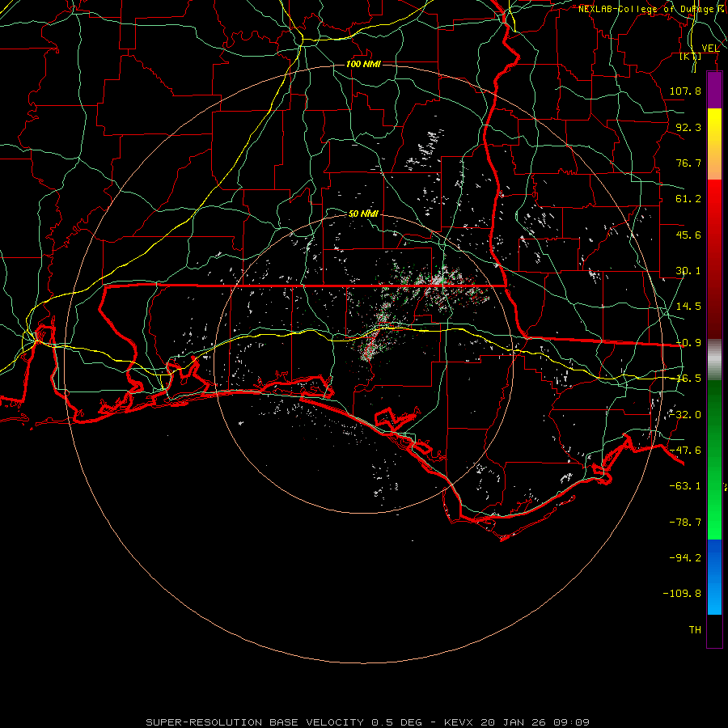Click the "TH" threshold label in the legend
The height and width of the screenshot is (728, 728).
pos(695,629)
